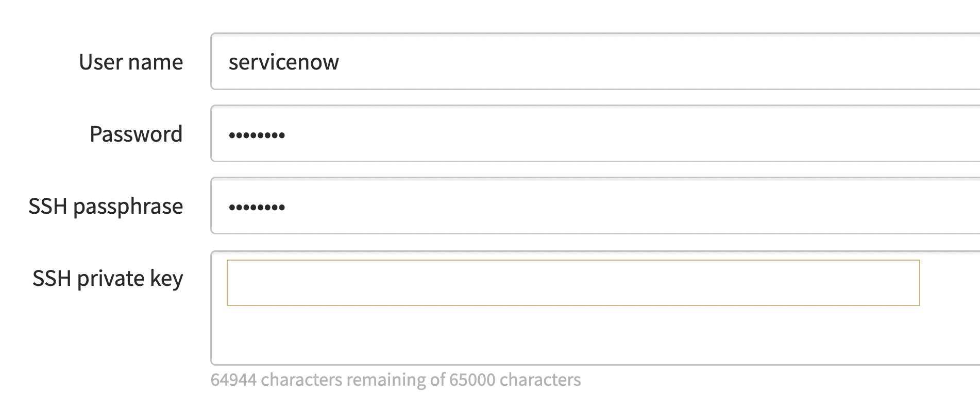Click blank space below the highlighted key box
The height and width of the screenshot is (411, 980).
tap(573, 335)
